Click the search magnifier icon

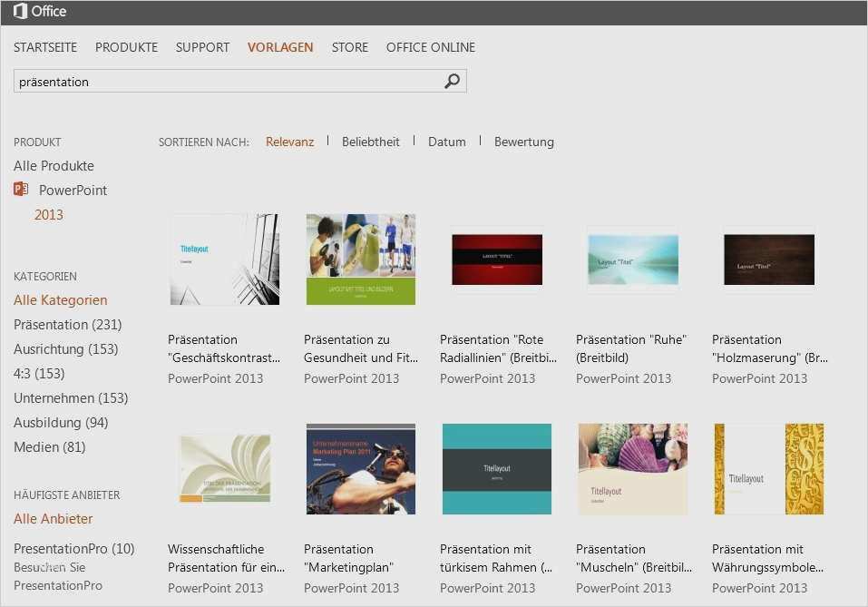pyautogui.click(x=452, y=82)
